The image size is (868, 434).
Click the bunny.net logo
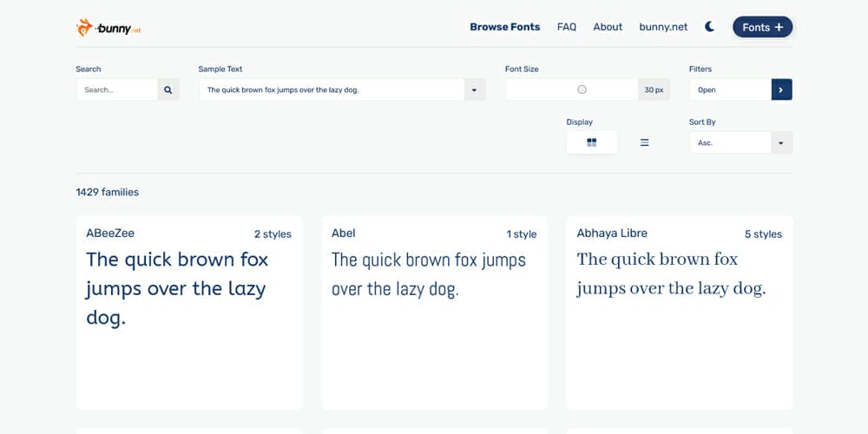point(108,28)
